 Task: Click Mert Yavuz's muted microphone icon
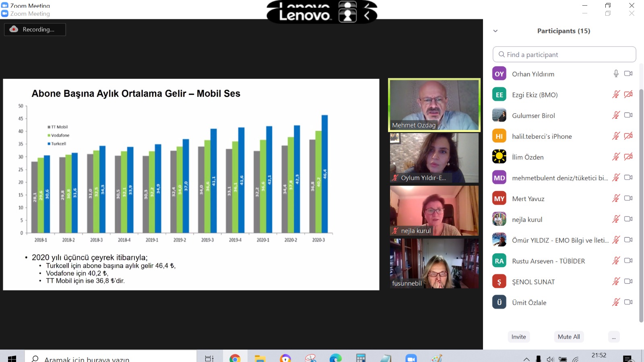616,198
